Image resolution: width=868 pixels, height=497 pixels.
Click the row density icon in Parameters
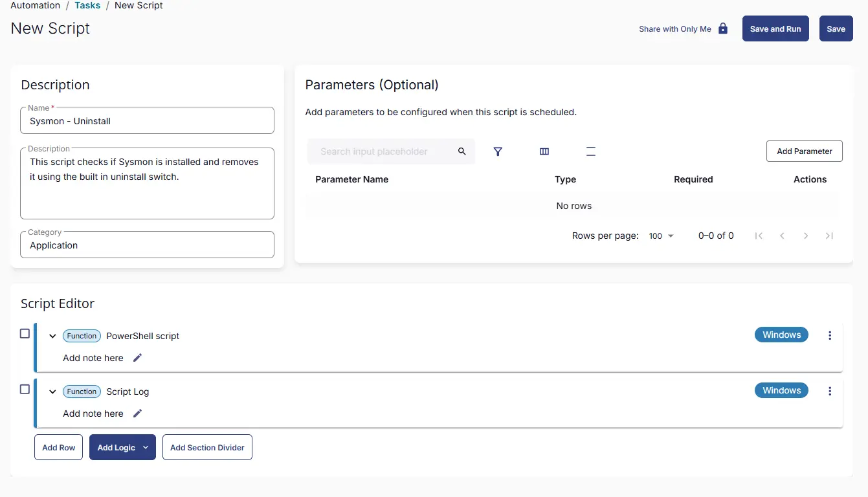pos(590,151)
